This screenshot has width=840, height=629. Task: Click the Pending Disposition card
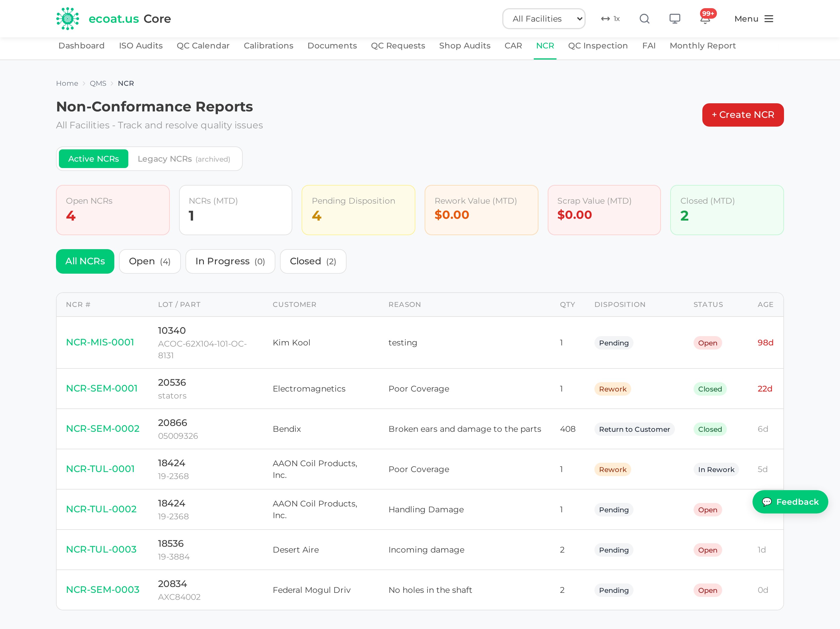tap(358, 210)
